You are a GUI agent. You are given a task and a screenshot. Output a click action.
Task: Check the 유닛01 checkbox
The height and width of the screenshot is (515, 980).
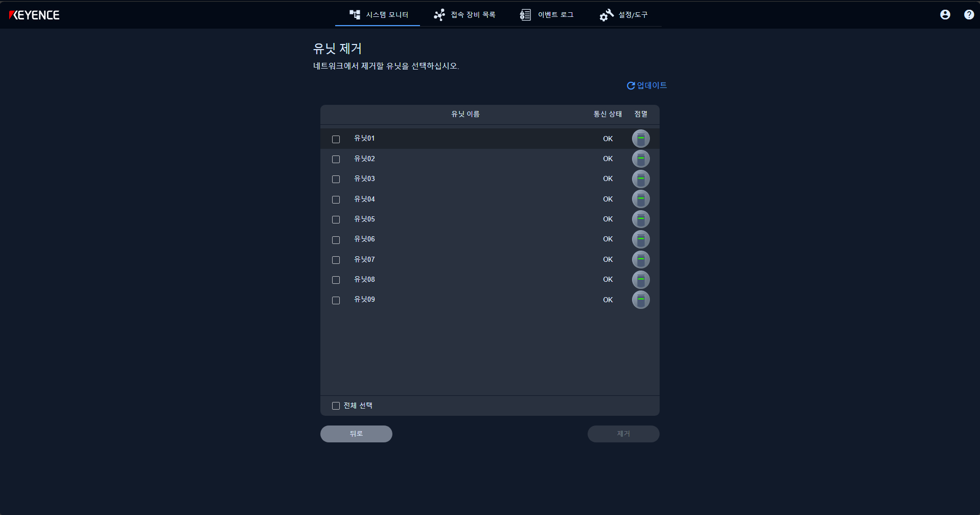[336, 139]
